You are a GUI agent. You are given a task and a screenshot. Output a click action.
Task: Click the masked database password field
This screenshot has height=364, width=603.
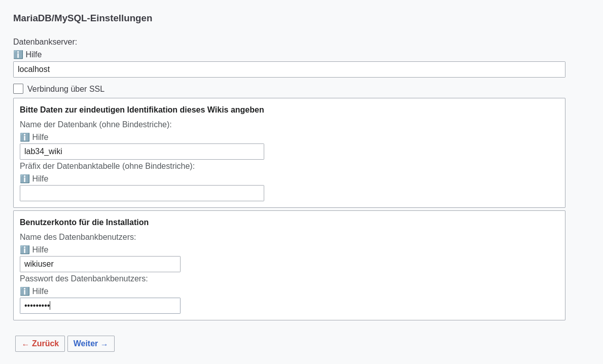pos(100,306)
